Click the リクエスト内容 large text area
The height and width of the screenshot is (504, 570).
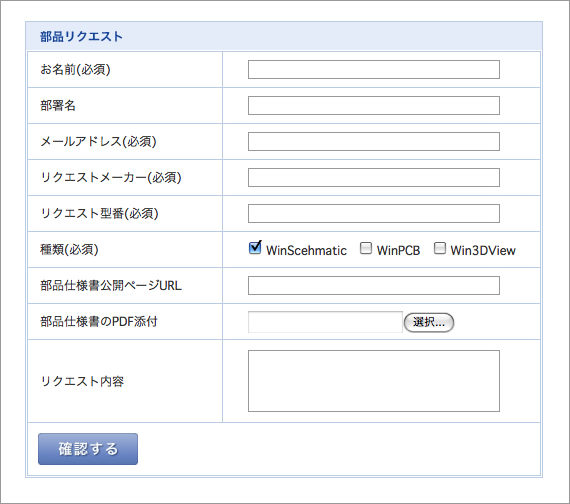(374, 381)
